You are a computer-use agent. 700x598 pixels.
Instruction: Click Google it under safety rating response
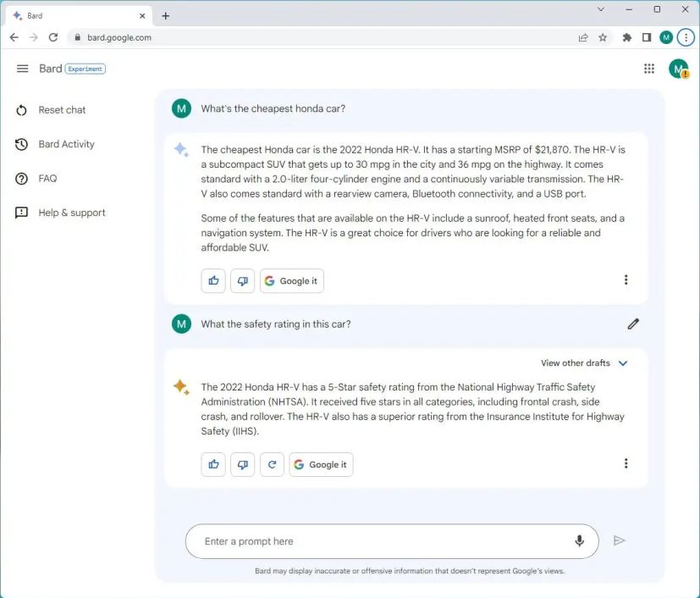click(x=321, y=464)
